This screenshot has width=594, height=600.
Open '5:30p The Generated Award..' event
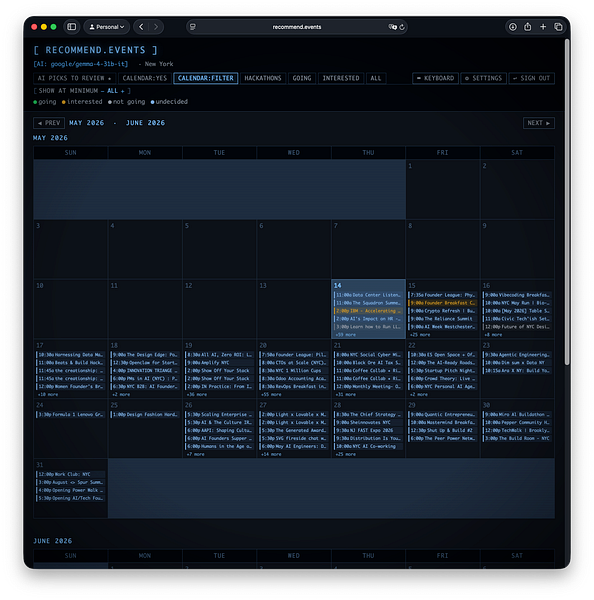click(x=294, y=430)
